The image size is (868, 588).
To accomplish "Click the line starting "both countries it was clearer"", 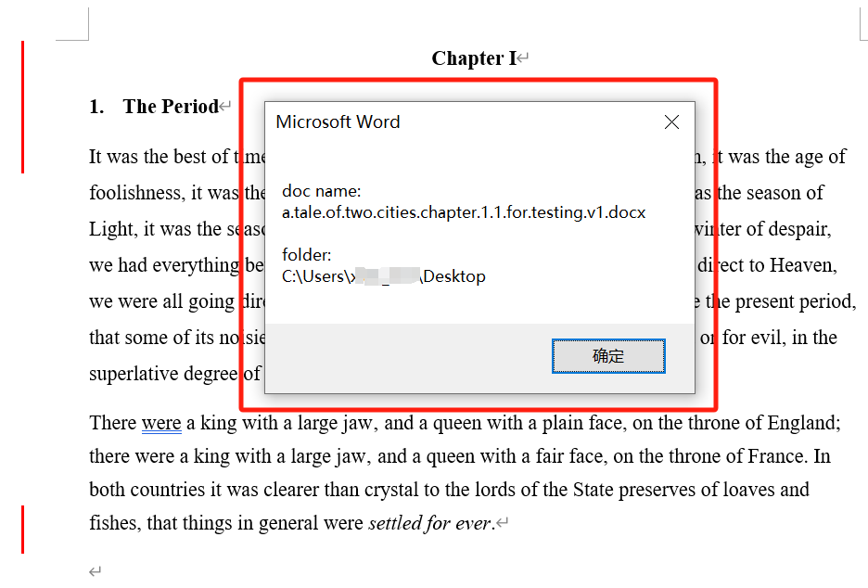I will click(449, 490).
